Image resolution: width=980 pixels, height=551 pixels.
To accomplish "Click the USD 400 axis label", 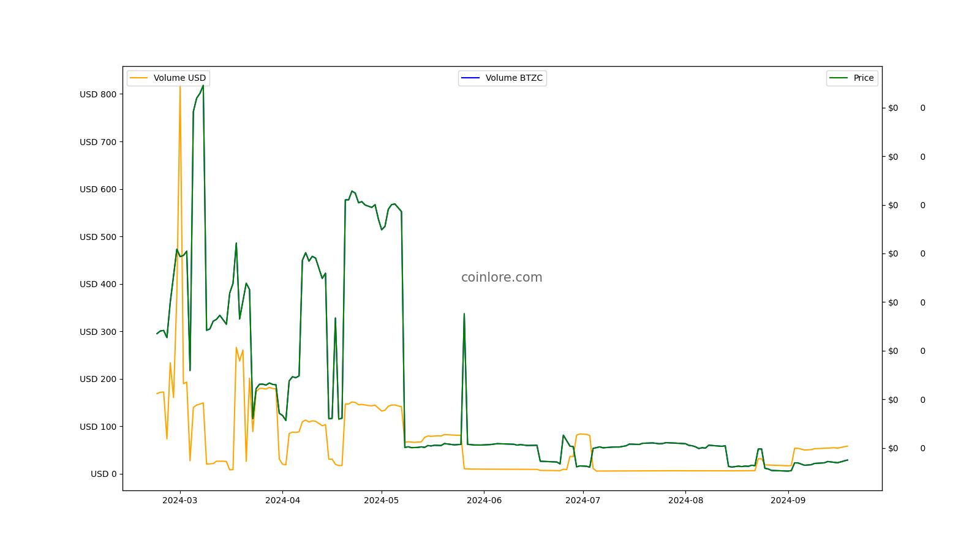I will (97, 284).
